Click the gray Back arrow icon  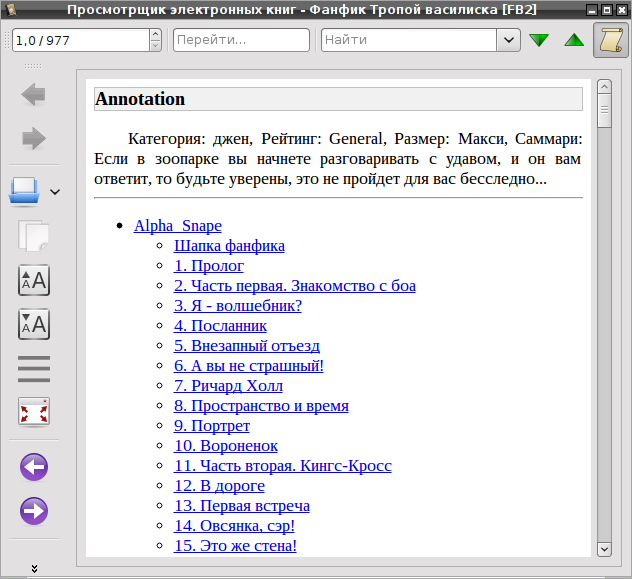coord(33,95)
